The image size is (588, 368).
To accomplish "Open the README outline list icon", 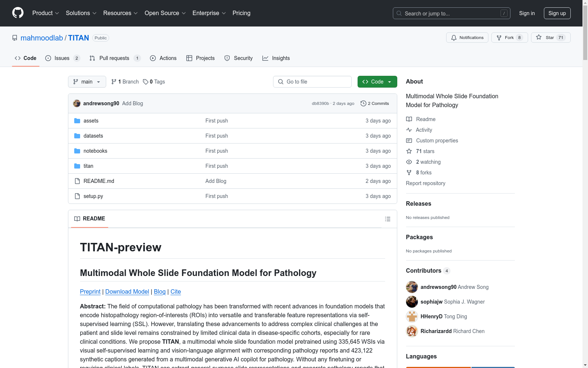I will click(387, 219).
